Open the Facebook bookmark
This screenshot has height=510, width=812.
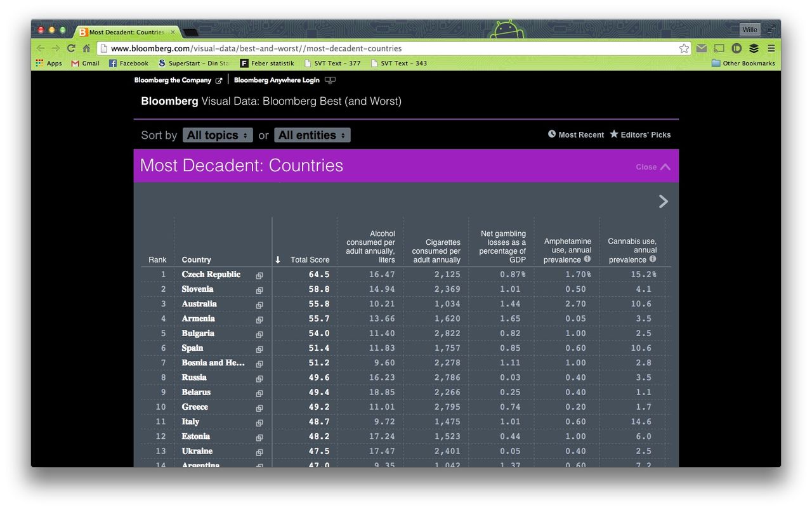pyautogui.click(x=129, y=63)
